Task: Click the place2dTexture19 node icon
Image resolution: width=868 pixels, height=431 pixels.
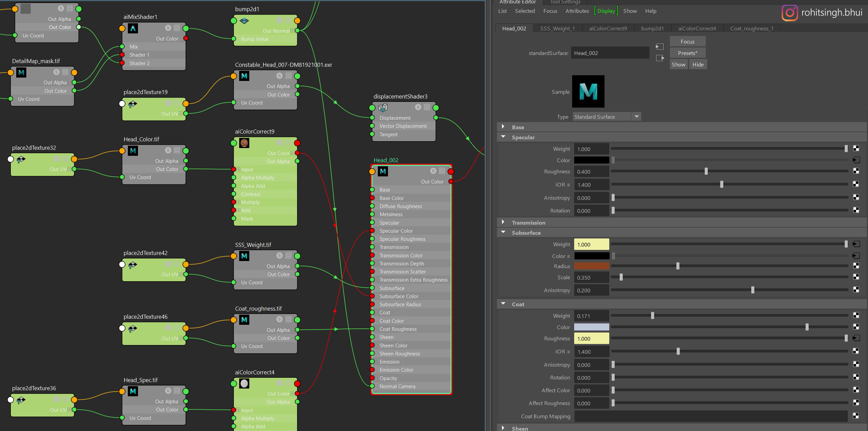Action: click(x=133, y=104)
